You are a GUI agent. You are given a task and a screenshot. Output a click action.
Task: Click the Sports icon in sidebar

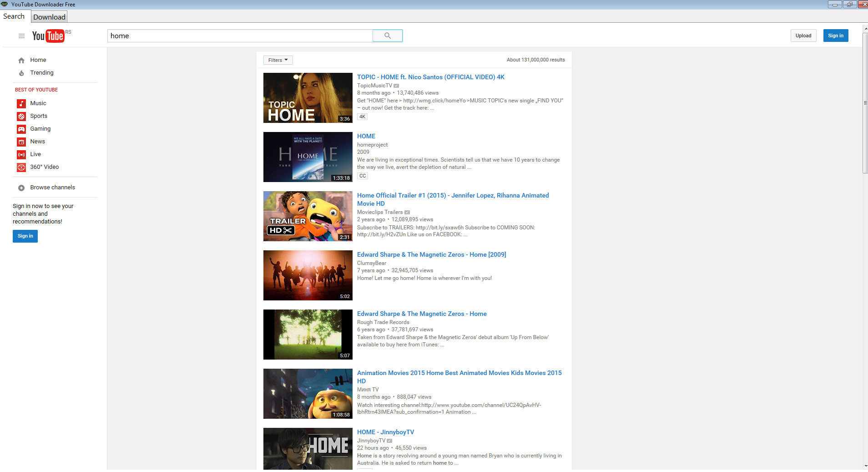pos(21,117)
